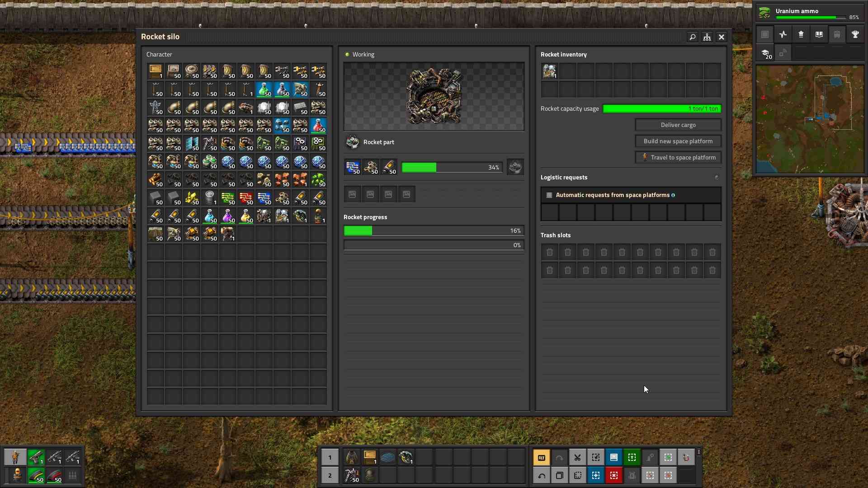Select the red deconstruction planner tool
Screen dimensions: 868x488
(x=613, y=475)
